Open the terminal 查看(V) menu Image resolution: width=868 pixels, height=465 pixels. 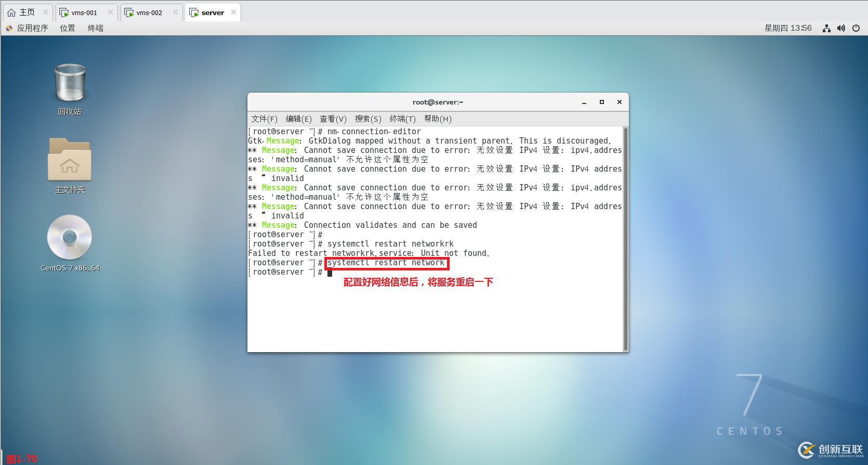[x=333, y=119]
